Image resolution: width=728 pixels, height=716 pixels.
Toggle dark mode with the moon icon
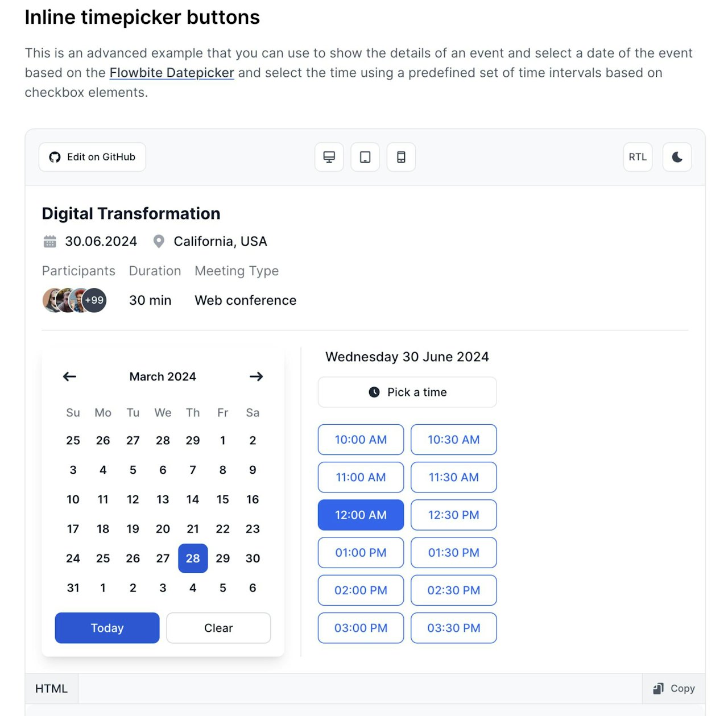[676, 157]
